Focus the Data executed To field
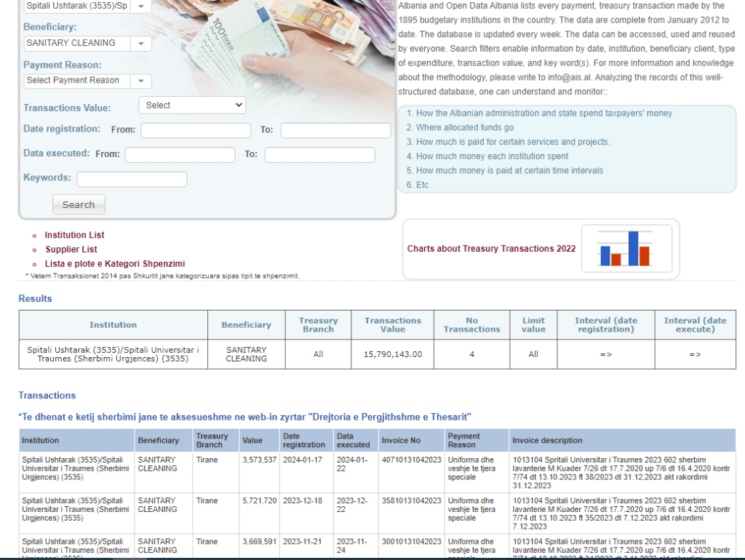The height and width of the screenshot is (560, 745). [319, 155]
